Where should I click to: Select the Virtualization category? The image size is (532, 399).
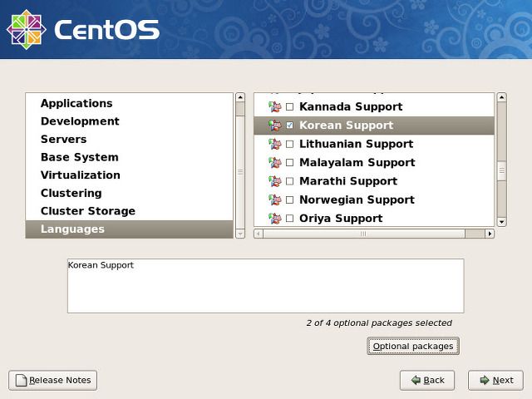pos(130,175)
